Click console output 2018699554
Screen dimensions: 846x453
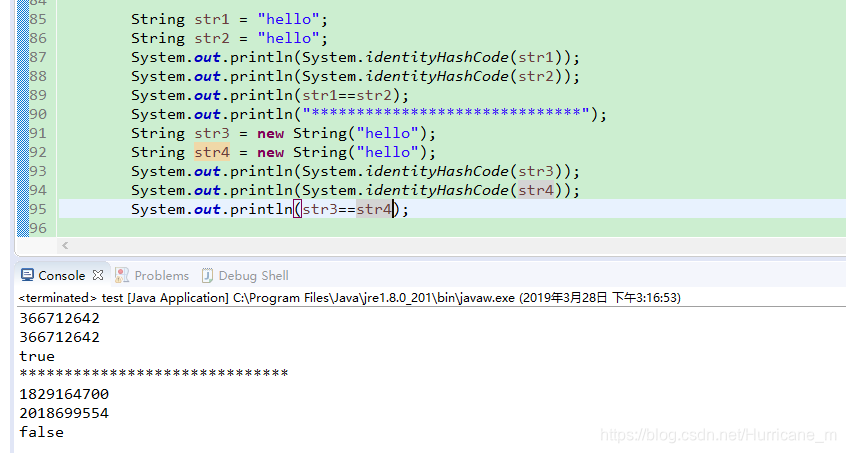64,413
